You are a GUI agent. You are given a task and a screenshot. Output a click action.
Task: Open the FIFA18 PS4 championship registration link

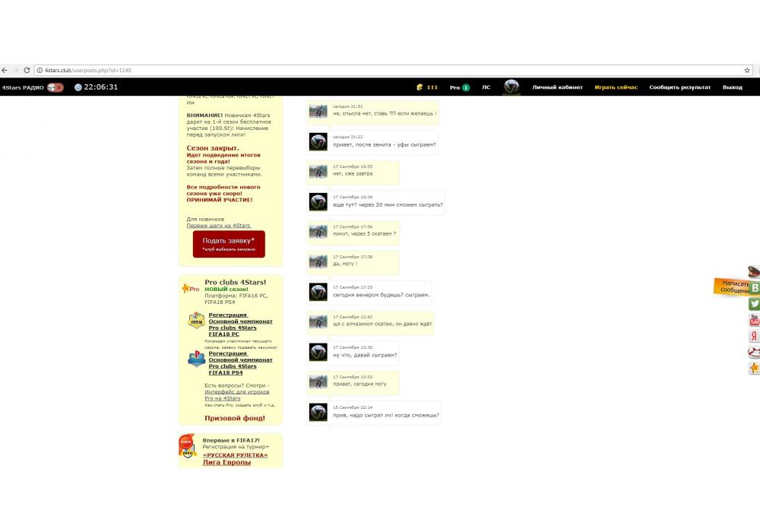tap(240, 363)
